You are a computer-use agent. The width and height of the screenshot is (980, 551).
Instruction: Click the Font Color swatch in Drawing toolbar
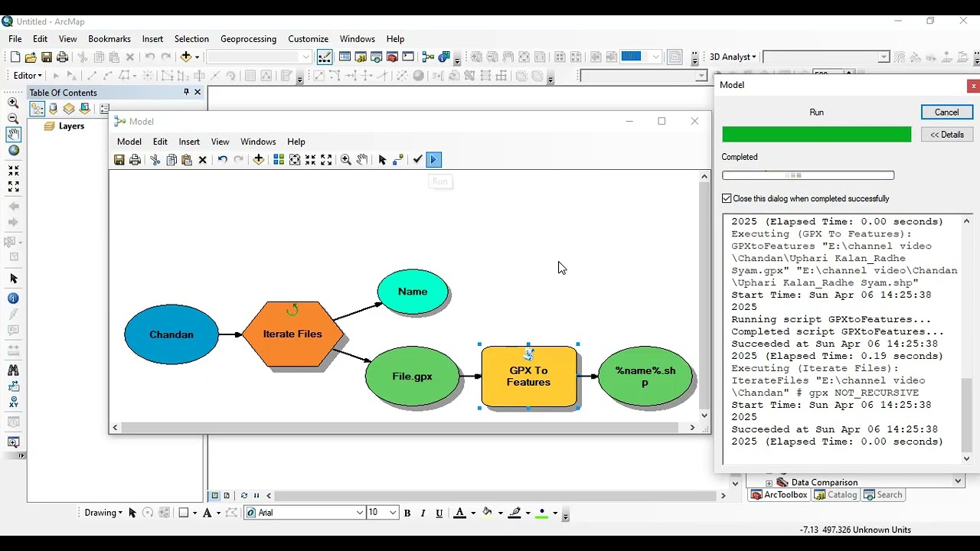pyautogui.click(x=459, y=513)
